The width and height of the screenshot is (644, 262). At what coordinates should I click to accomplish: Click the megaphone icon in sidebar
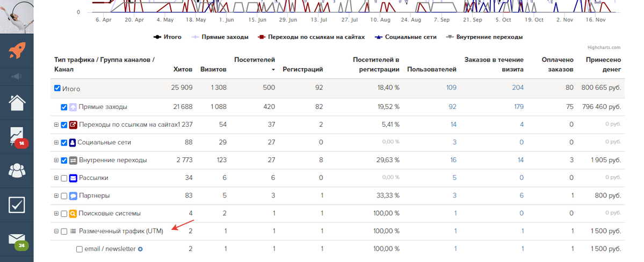pos(17,77)
